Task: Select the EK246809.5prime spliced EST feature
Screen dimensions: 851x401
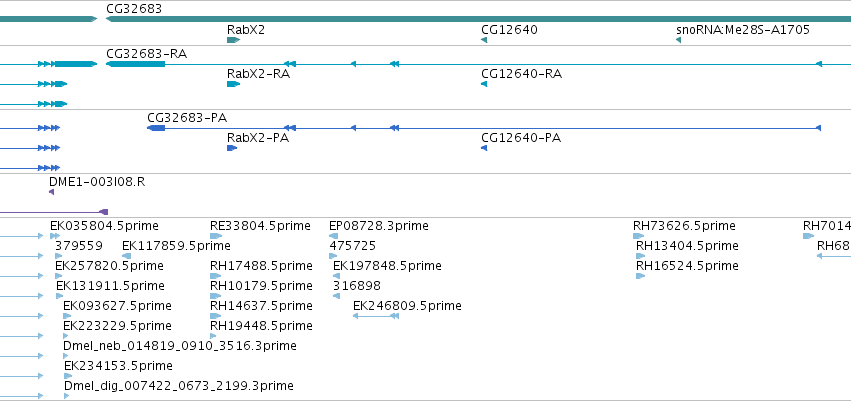Action: (376, 315)
